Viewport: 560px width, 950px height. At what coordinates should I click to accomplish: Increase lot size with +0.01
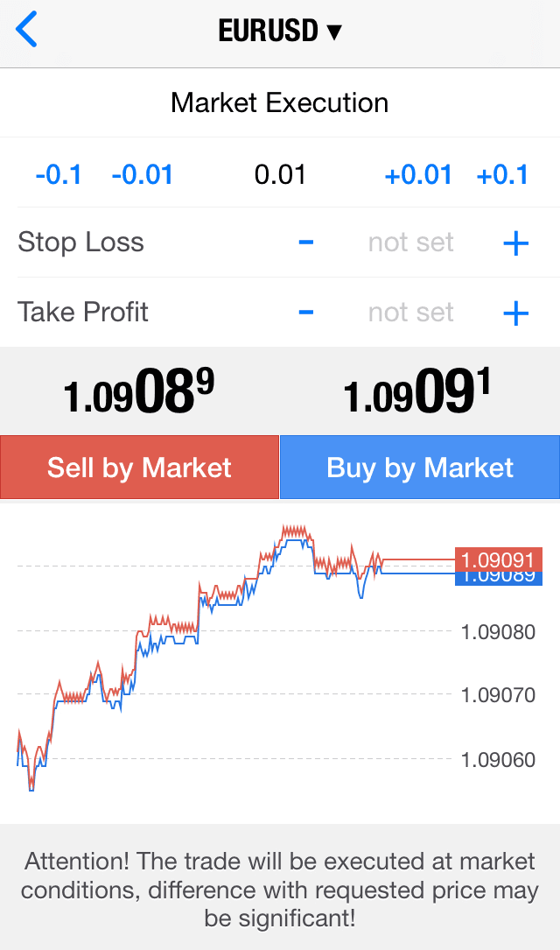[417, 174]
